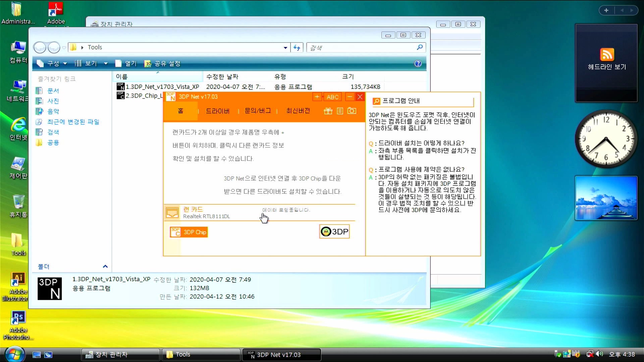Open the address bar history dropdown arrow

285,48
